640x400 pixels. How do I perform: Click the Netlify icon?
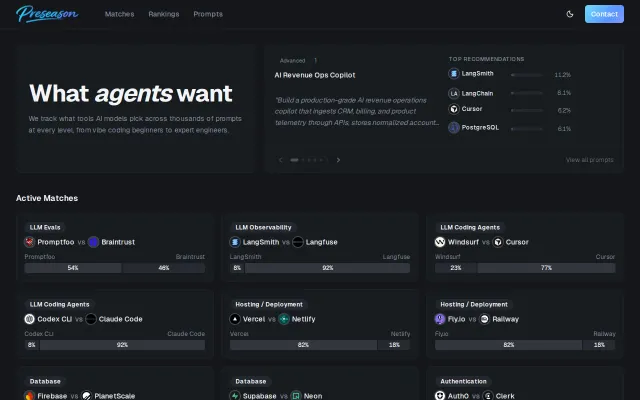(x=284, y=319)
